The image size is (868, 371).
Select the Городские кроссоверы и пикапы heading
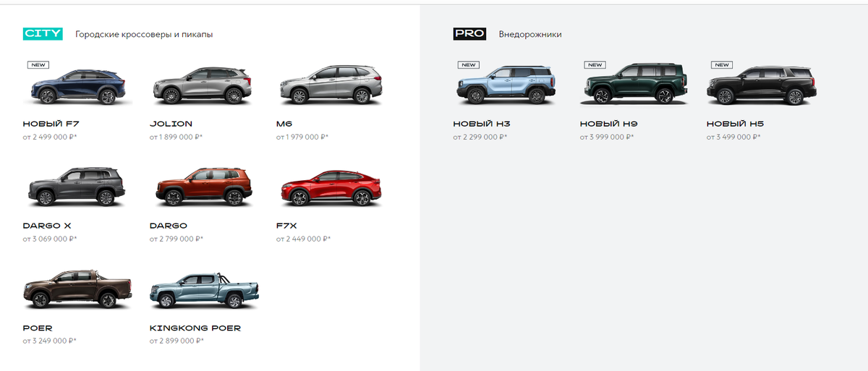click(x=144, y=34)
